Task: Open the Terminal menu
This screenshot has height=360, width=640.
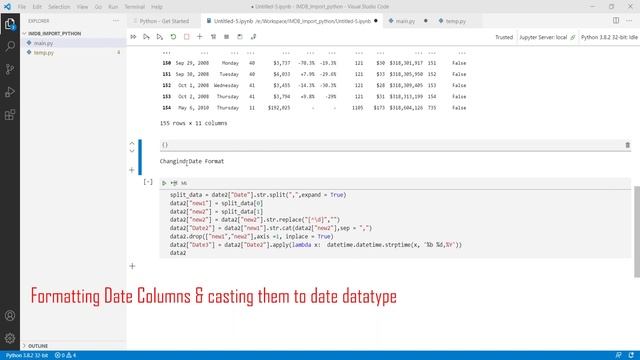Action: [135, 7]
